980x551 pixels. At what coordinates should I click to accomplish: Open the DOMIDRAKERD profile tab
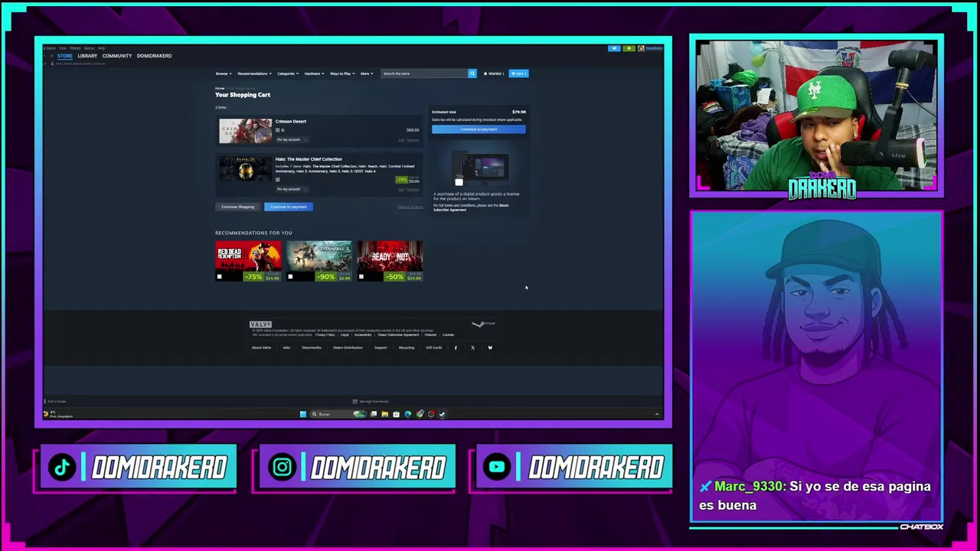point(154,56)
